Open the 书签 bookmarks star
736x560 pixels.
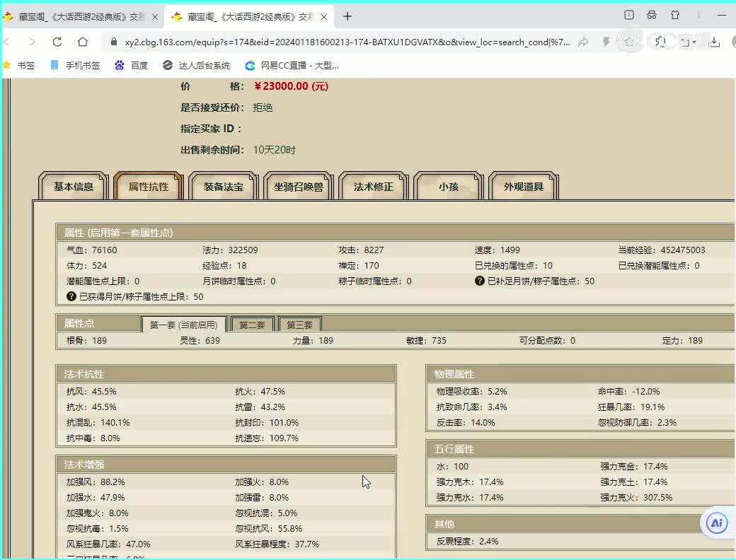(x=19, y=65)
